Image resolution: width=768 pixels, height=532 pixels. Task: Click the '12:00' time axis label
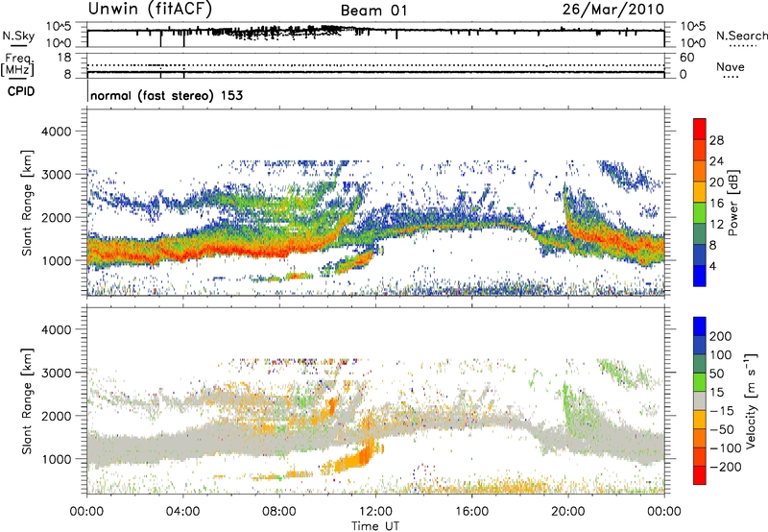pos(375,512)
